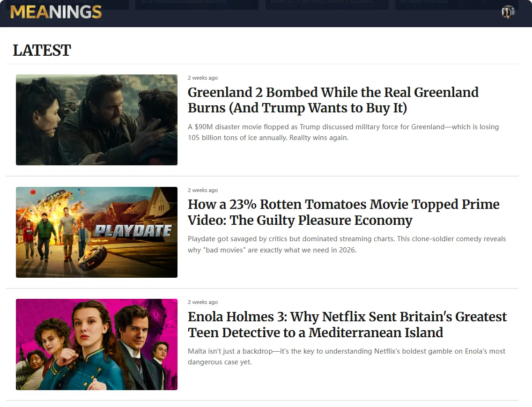The width and height of the screenshot is (532, 407).
Task: Click the circular avatar icon top right
Action: pos(508,12)
